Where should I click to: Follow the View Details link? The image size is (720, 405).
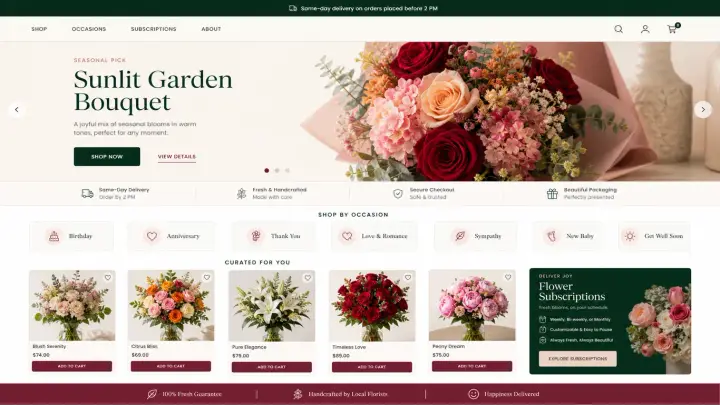[177, 157]
